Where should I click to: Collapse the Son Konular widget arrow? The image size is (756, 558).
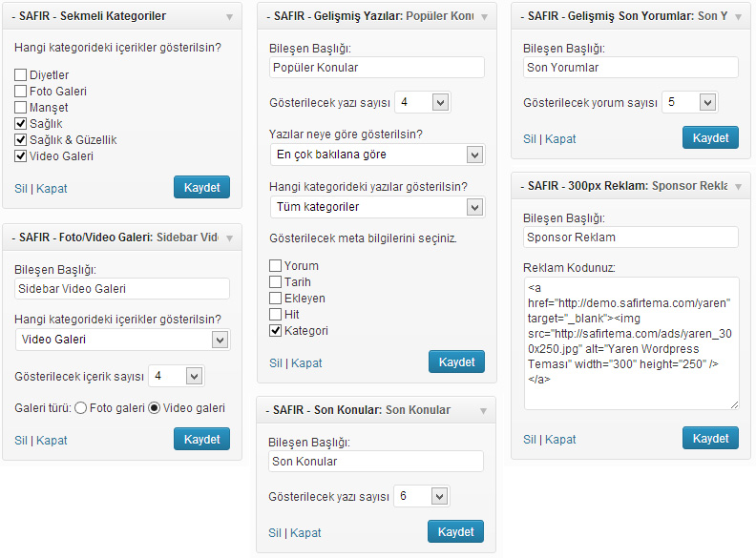[483, 411]
